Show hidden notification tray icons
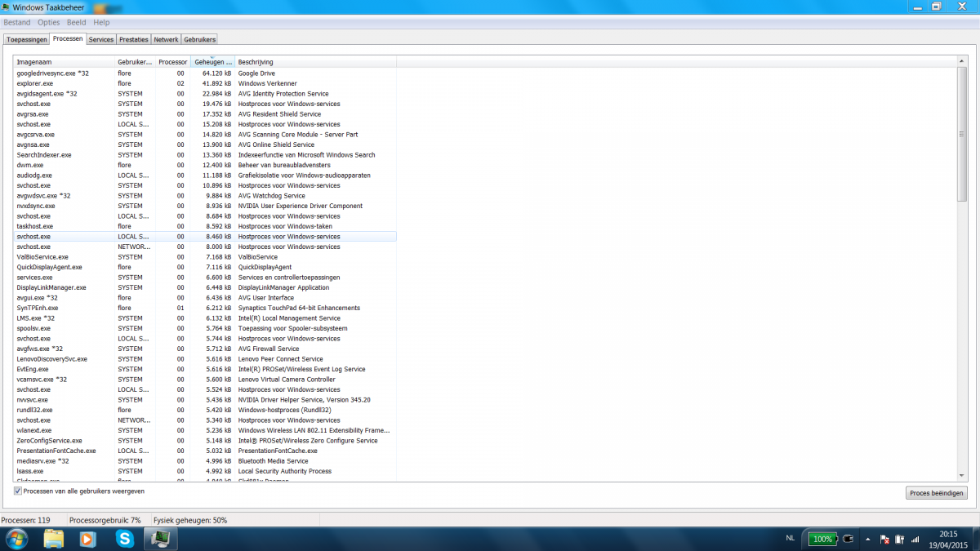Screen dimensions: 980x551 [x=869, y=539]
